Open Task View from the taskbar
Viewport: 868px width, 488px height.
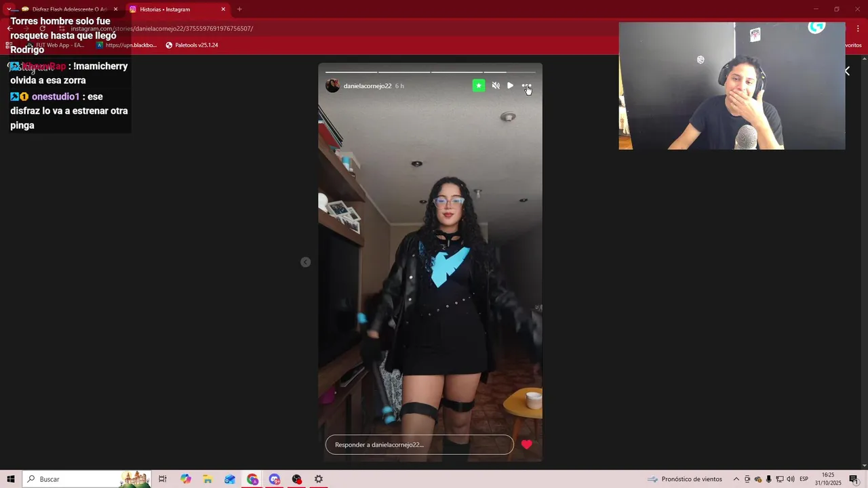tap(163, 479)
